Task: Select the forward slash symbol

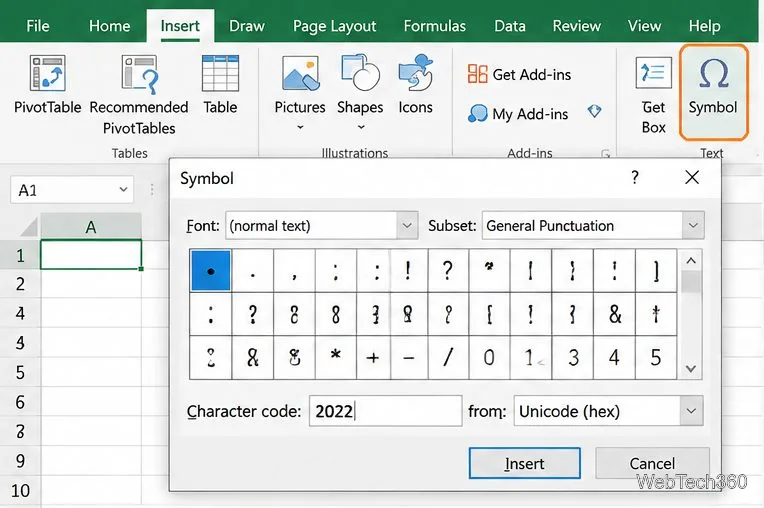Action: pyautogui.click(x=448, y=357)
